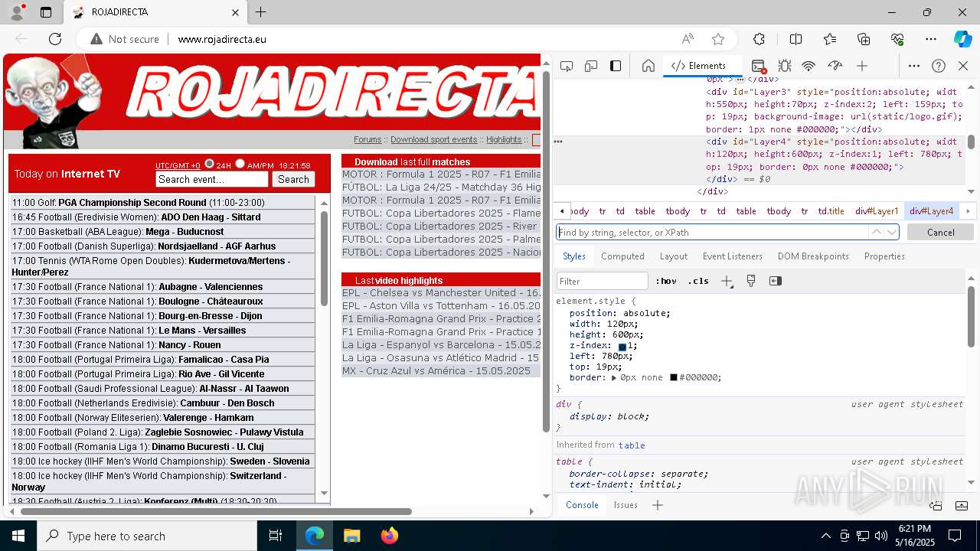Image resolution: width=980 pixels, height=551 pixels.
Task: Click the DevTools Welcome home icon
Action: click(x=648, y=66)
